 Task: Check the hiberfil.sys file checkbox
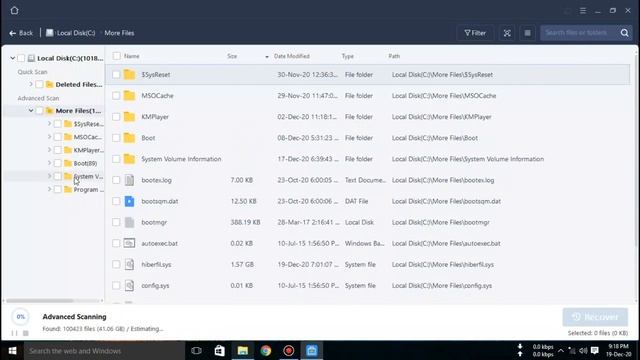(x=116, y=264)
